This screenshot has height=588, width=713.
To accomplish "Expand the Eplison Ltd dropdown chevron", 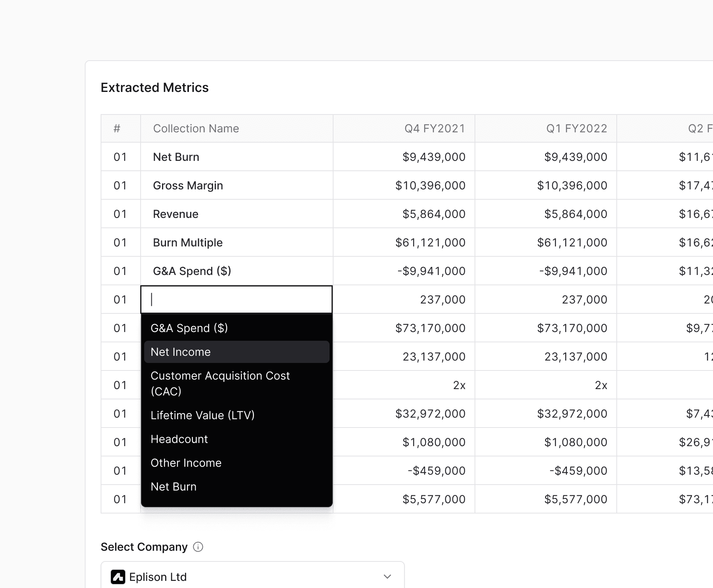I will click(387, 577).
